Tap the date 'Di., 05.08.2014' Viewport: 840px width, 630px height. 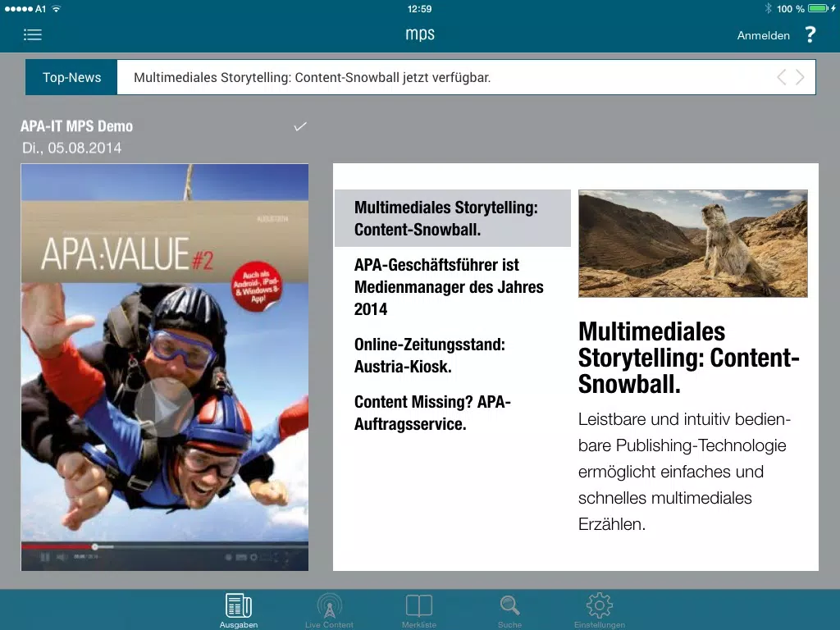pyautogui.click(x=72, y=148)
